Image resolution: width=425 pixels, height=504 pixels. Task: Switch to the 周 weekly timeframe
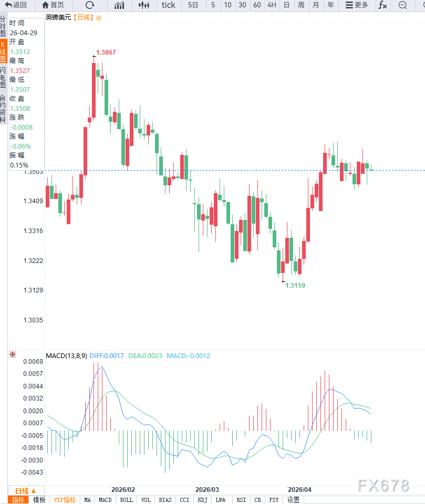pyautogui.click(x=301, y=5)
